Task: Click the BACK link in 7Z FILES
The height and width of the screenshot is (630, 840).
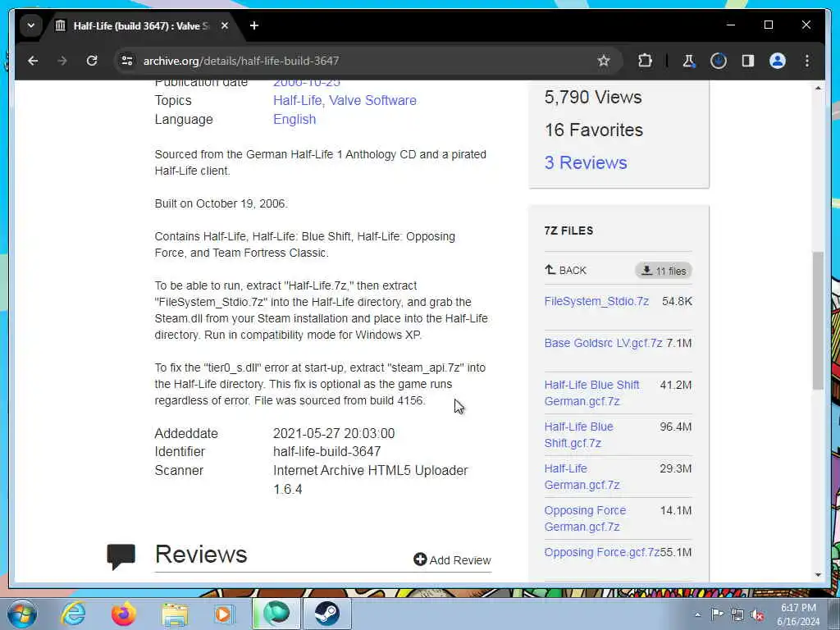Action: pyautogui.click(x=566, y=270)
